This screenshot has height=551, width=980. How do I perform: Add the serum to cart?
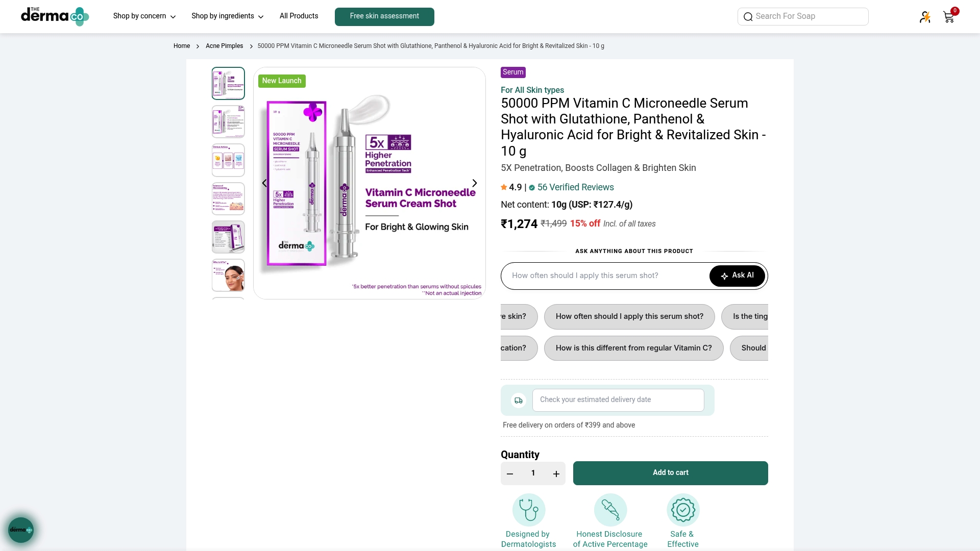[671, 473]
